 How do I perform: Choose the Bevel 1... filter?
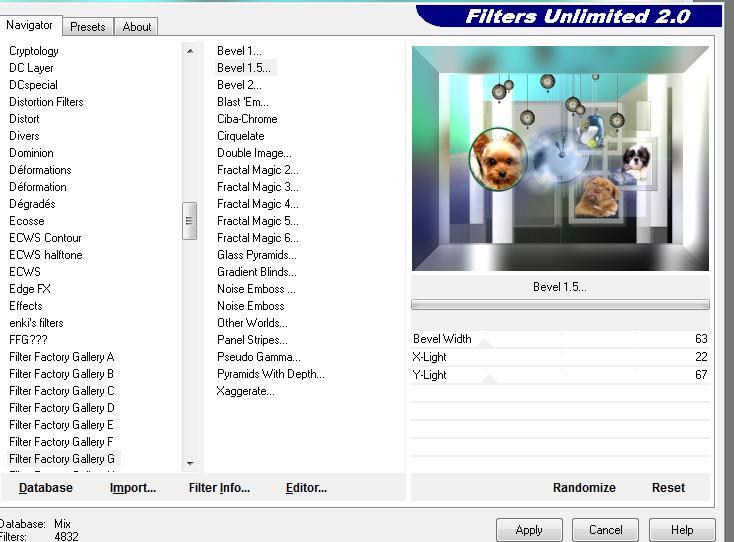[x=239, y=51]
